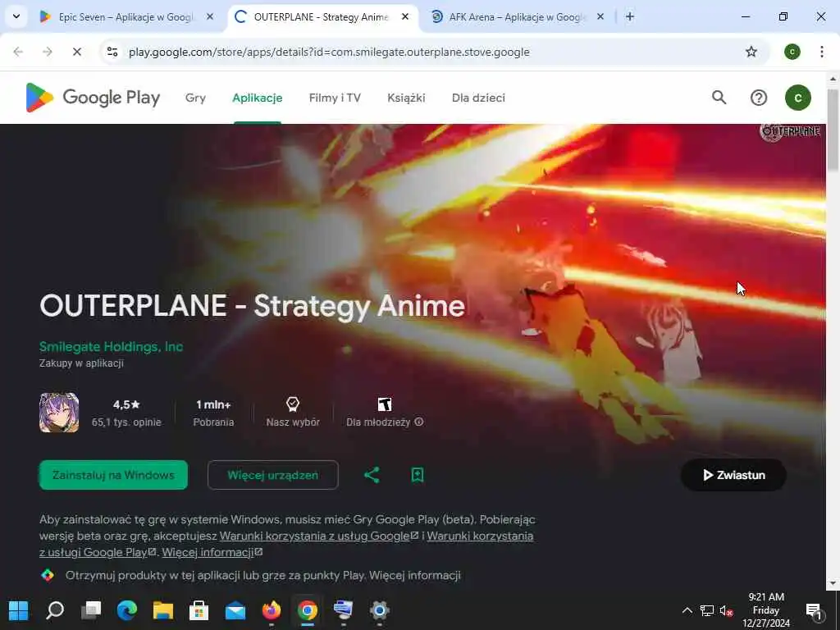840x630 pixels.
Task: Launch Firefox from taskbar
Action: click(271, 610)
